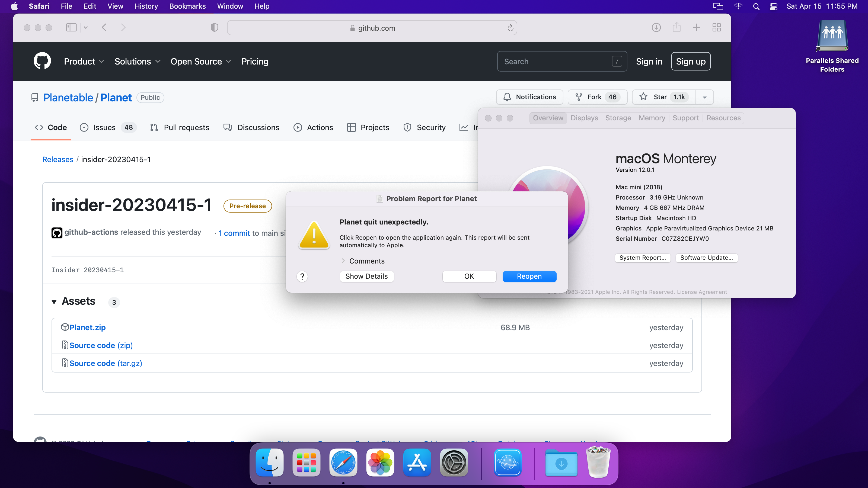Image resolution: width=868 pixels, height=488 pixels.
Task: Go forward in Safari history
Action: [123, 28]
